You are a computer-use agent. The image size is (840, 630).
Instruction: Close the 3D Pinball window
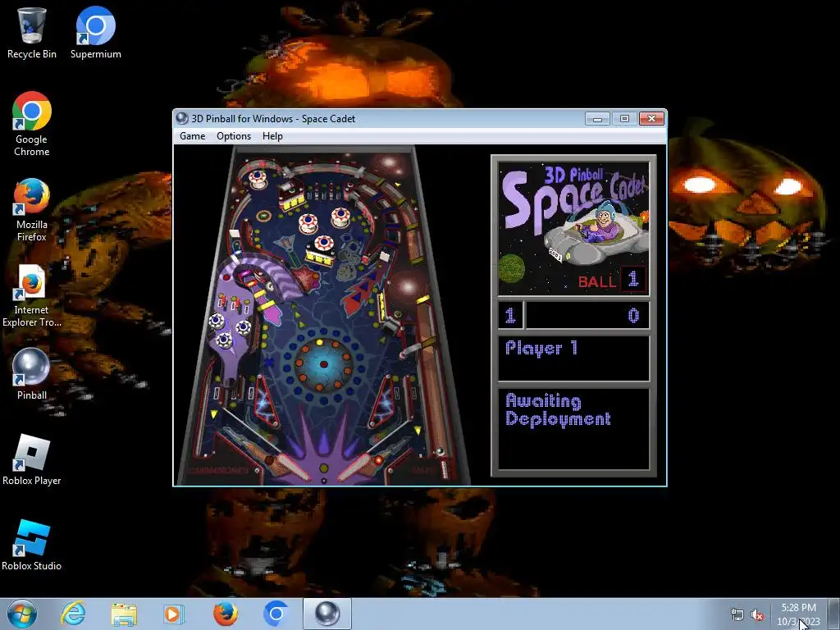pos(652,118)
